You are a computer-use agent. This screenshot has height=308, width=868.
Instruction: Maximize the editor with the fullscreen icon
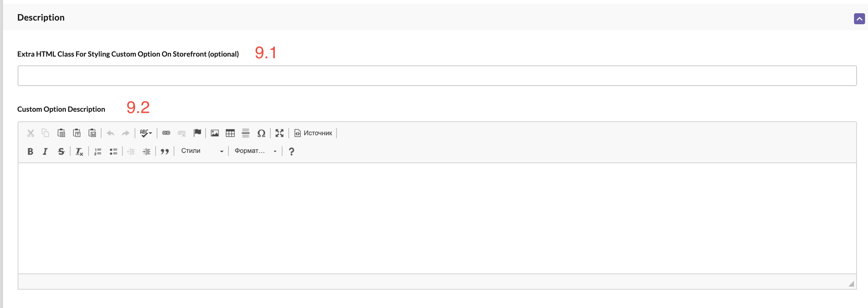pos(280,133)
